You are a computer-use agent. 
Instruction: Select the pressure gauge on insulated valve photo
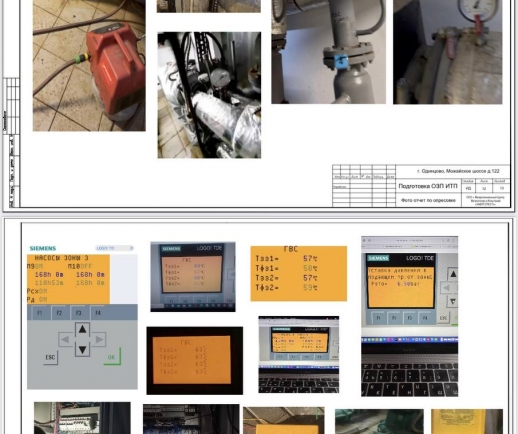[448, 52]
